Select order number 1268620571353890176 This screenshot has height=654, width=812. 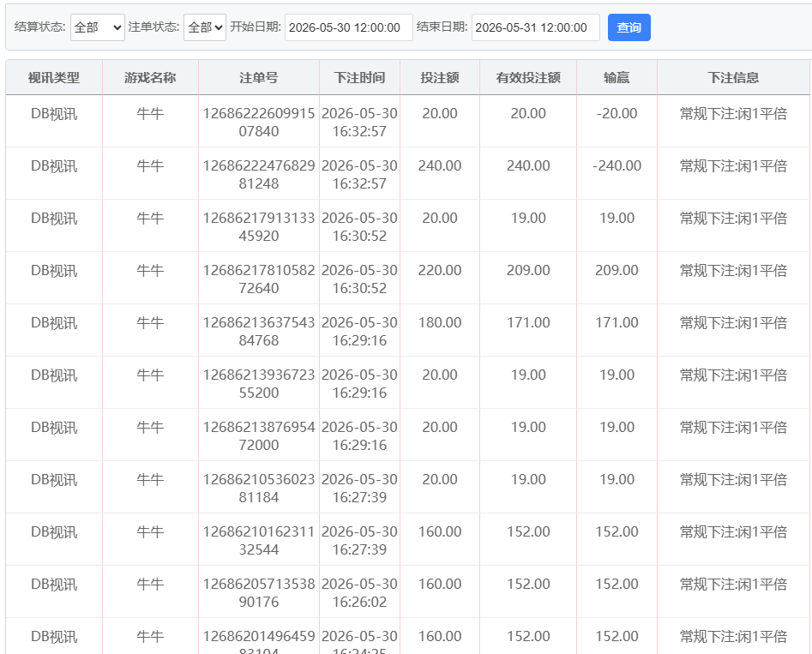point(259,593)
